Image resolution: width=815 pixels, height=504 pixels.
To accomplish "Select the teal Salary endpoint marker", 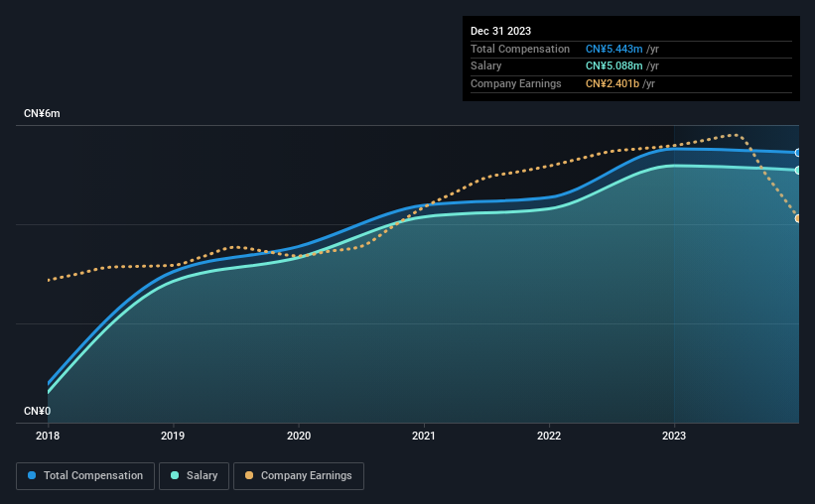I will 798,171.
